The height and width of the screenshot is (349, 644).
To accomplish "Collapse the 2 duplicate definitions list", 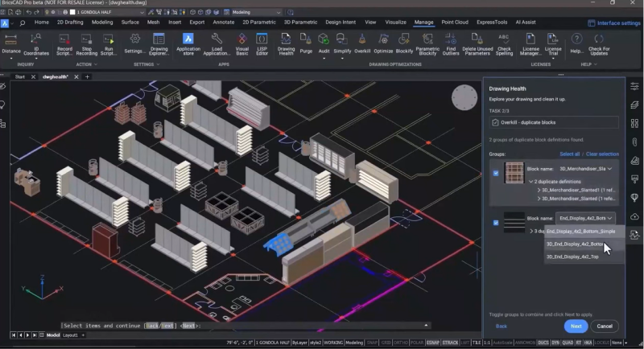I will point(531,182).
